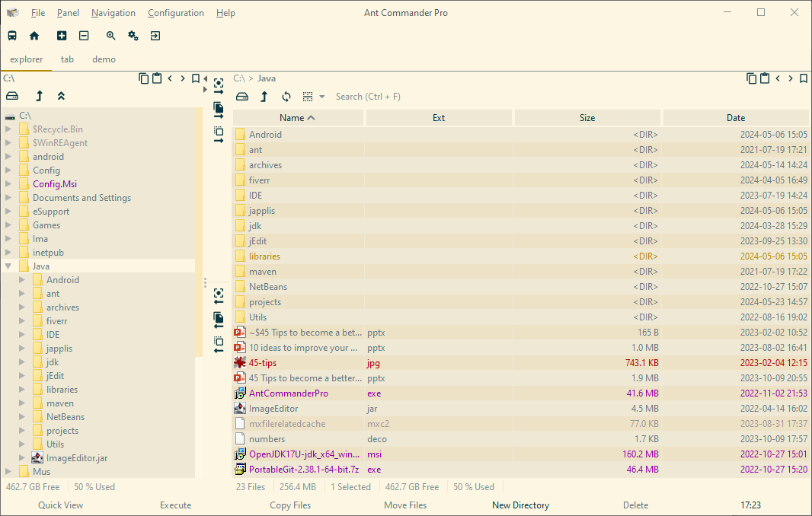Sort by the Name column header
This screenshot has height=516, width=812.
298,118
